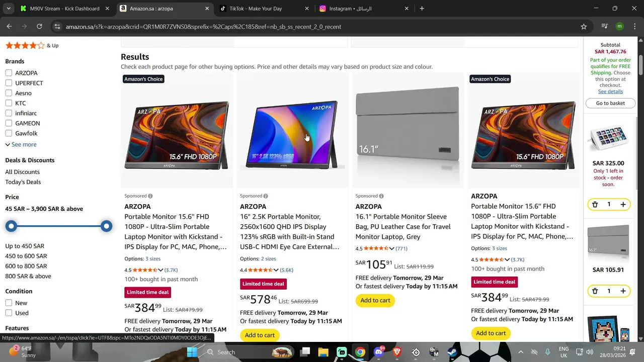644x362 pixels.
Task: Click the trash icon under SAR 325.00 item
Action: point(595,205)
